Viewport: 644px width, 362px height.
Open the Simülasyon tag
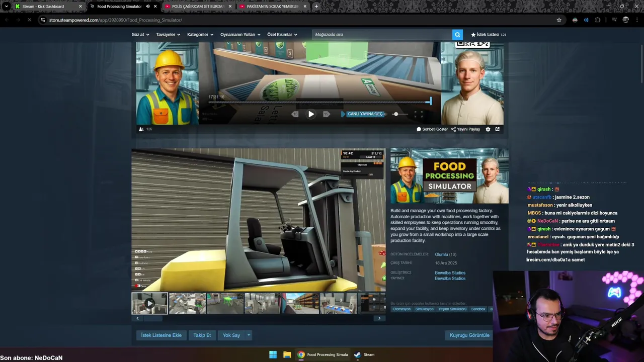click(x=424, y=309)
